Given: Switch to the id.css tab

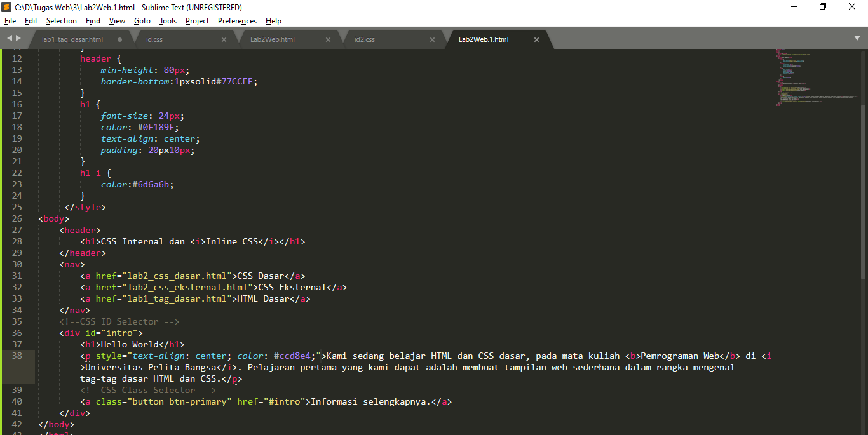Looking at the screenshot, I should [x=154, y=39].
